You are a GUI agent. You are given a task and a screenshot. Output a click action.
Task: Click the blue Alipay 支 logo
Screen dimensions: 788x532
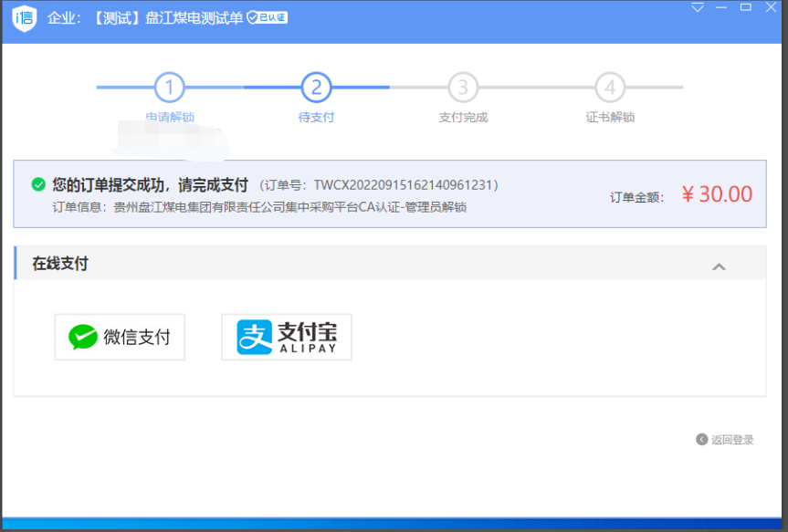tap(255, 337)
